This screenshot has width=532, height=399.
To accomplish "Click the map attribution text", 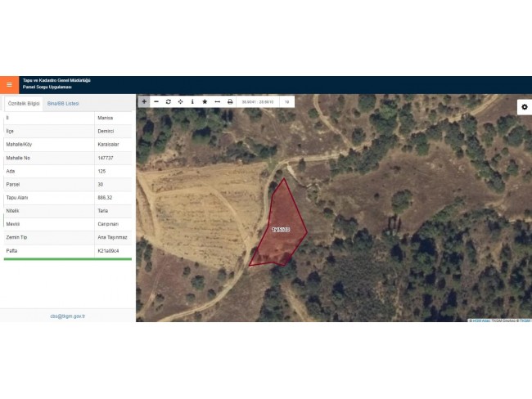I will click(498, 320).
